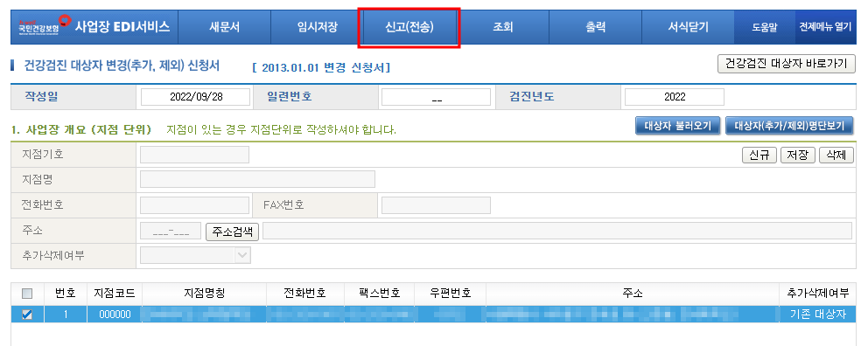The width and height of the screenshot is (868, 346).
Task: Focus the long address text field
Action: (x=556, y=231)
